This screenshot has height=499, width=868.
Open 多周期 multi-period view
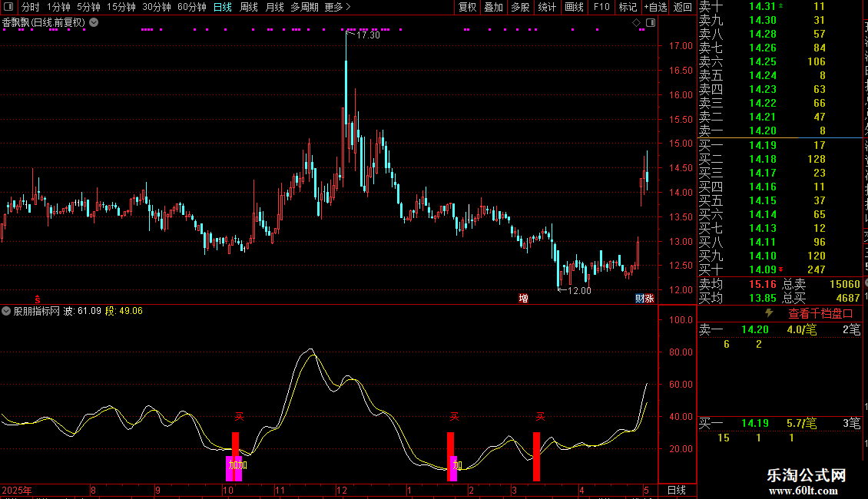coord(304,7)
